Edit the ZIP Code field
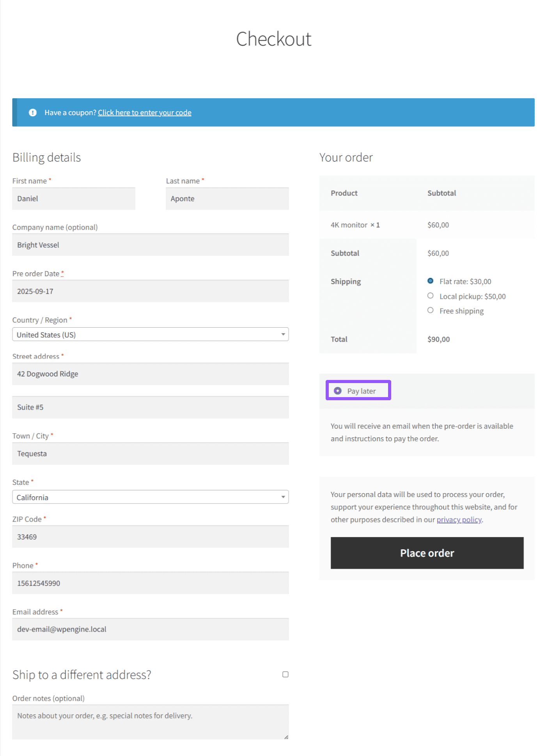This screenshot has width=546, height=756. 150,537
